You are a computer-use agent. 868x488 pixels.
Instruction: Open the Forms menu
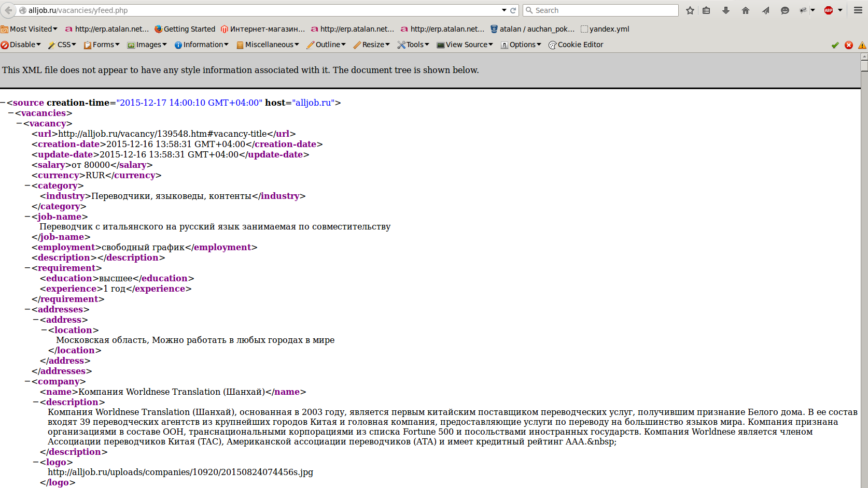click(102, 45)
